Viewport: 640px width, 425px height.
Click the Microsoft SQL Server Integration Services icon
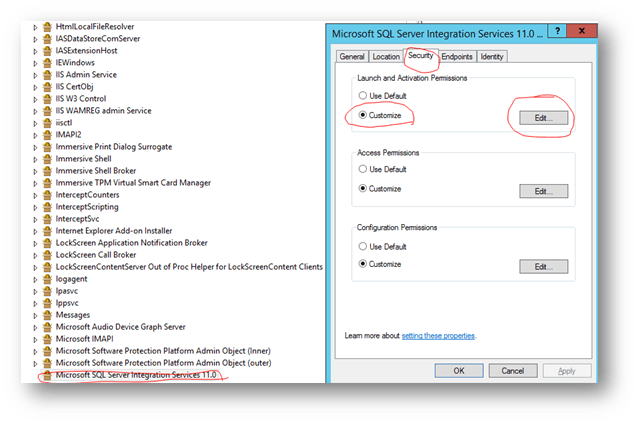[47, 375]
